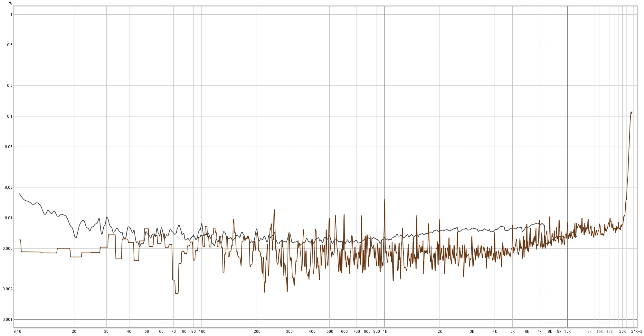644x336 pixels.
Task: Click the 70 label on the frequency axis
Action: [x=174, y=331]
